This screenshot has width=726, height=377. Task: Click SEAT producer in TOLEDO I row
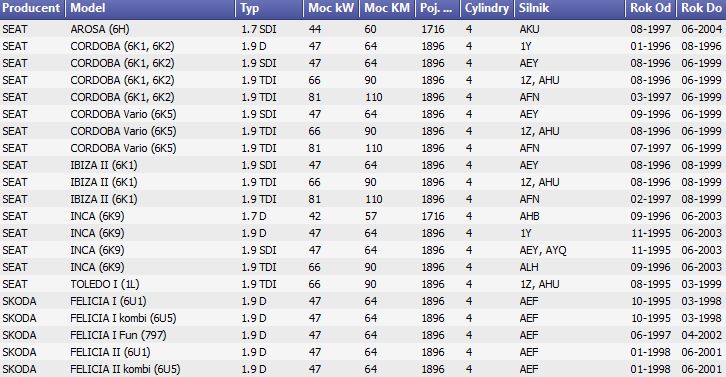pyautogui.click(x=15, y=284)
